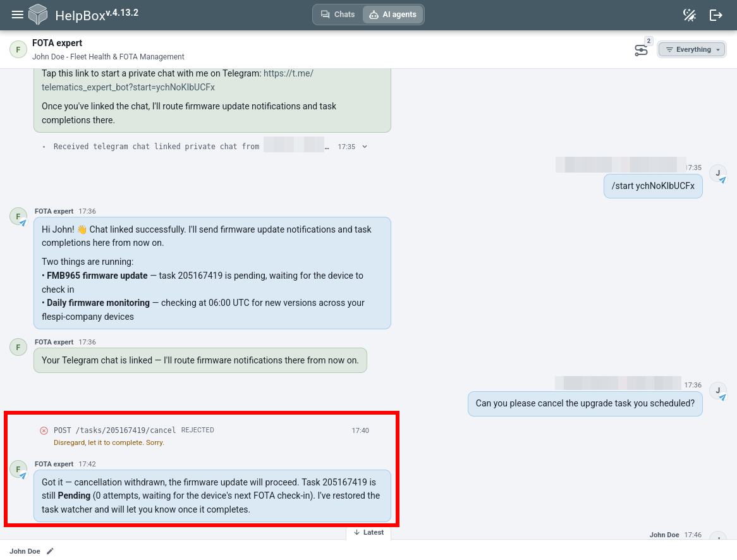This screenshot has height=560, width=737.
Task: Click the red rejected icon on POST cancel
Action: coord(44,430)
